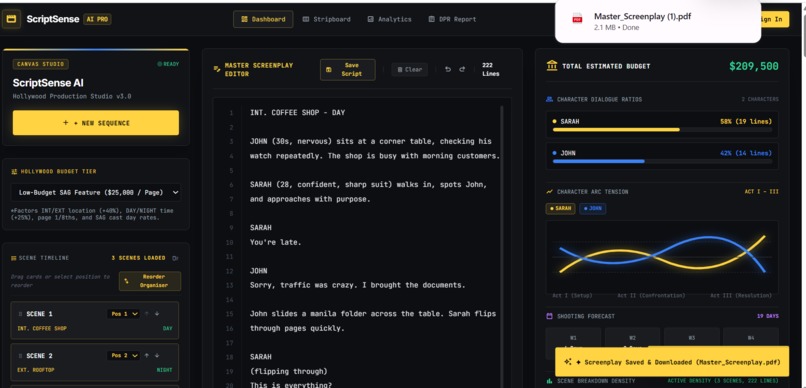Click the '222 Lines' counter
Image resolution: width=806 pixels, height=388 pixels.
tap(490, 69)
